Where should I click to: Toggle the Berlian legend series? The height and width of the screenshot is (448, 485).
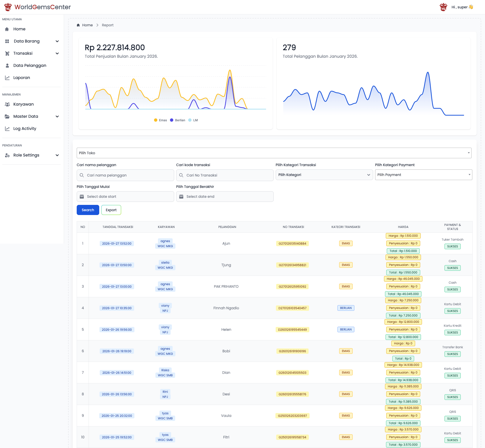click(178, 120)
